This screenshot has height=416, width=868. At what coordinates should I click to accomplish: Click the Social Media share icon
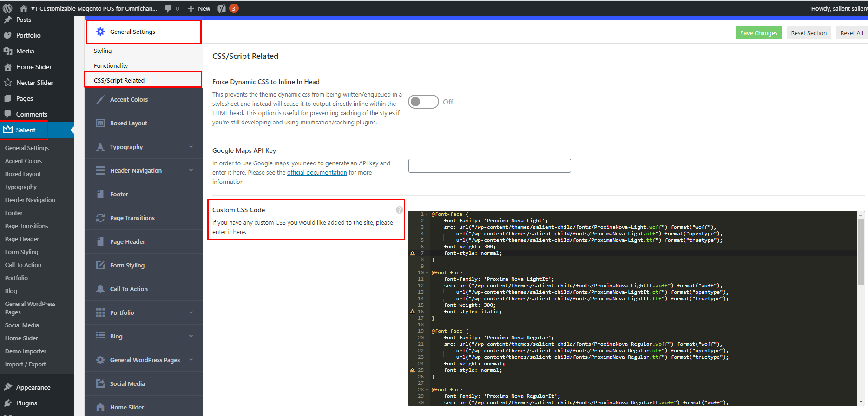pos(100,383)
